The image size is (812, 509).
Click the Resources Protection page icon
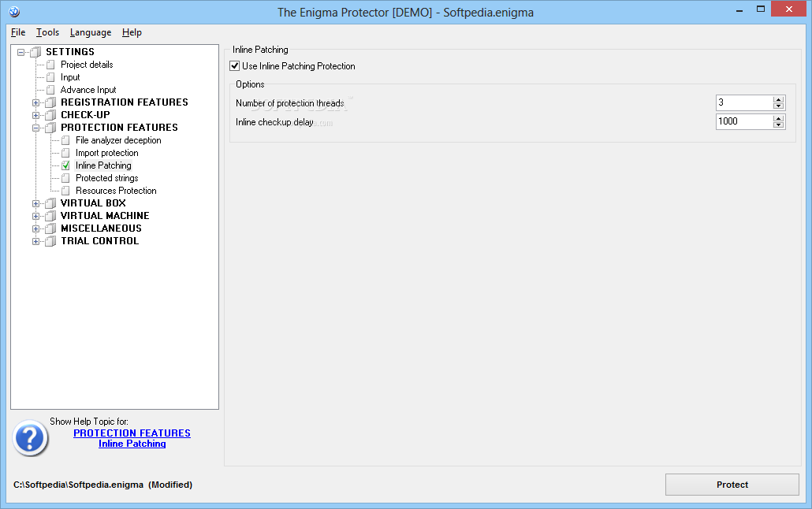point(65,191)
